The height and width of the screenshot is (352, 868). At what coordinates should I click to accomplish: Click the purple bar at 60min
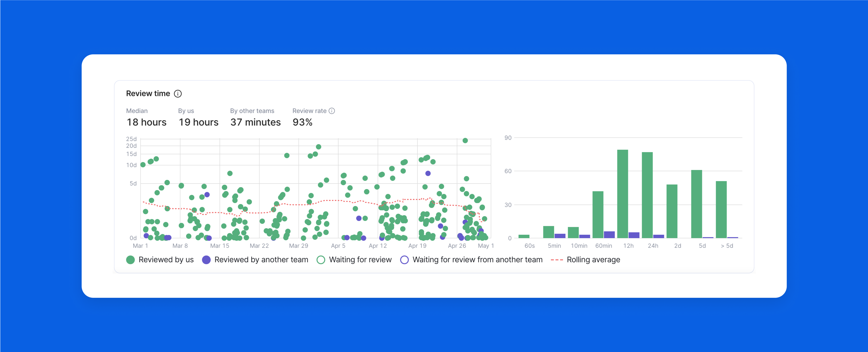[609, 234]
